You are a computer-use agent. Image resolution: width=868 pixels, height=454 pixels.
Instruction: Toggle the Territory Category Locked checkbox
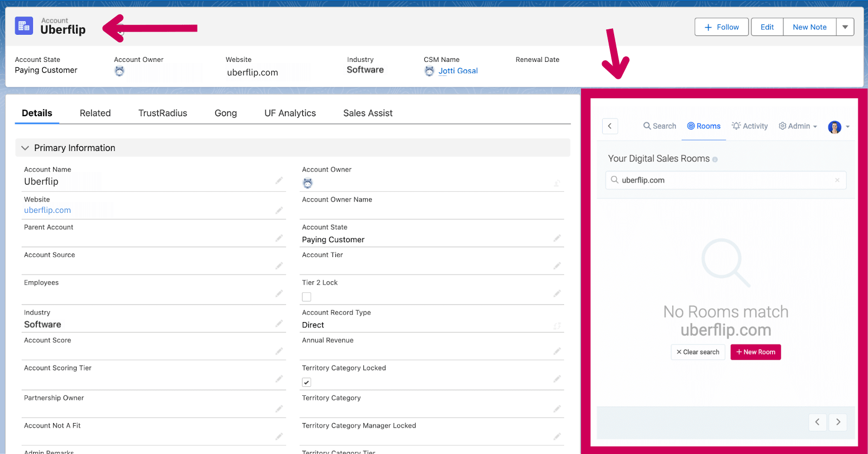(x=307, y=382)
